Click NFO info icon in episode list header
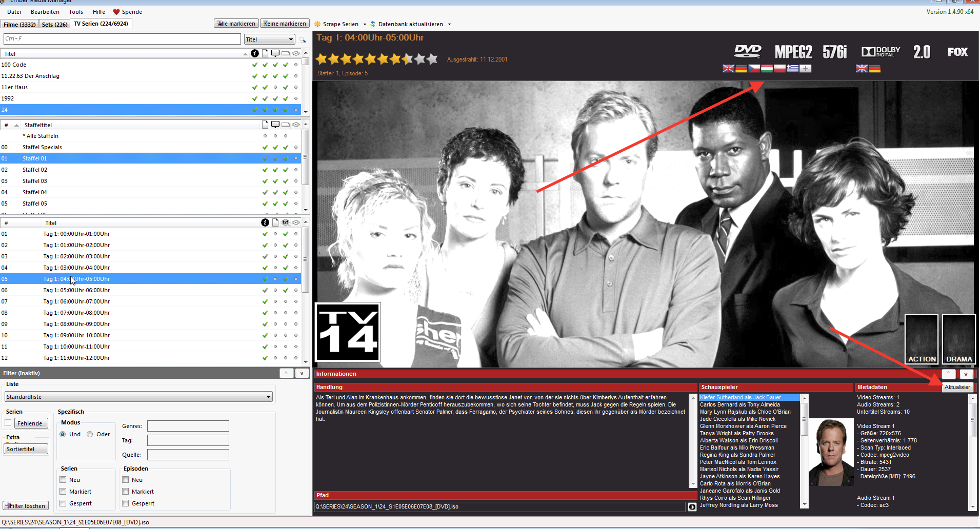This screenshot has height=529, width=980. point(265,222)
